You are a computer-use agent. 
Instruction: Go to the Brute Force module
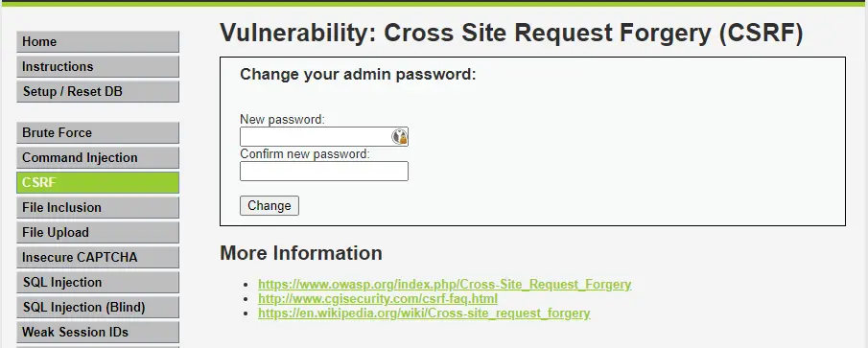(x=98, y=133)
